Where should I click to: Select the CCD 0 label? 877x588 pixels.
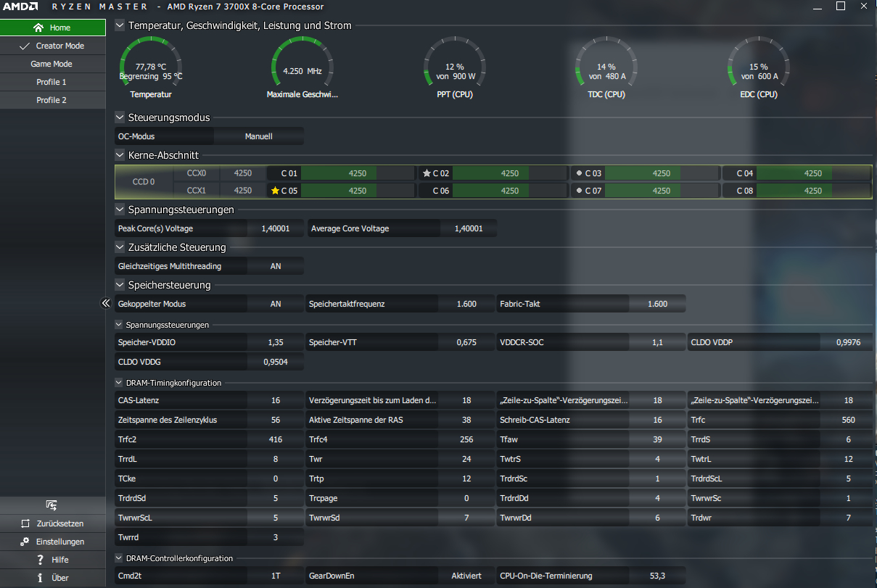pos(144,182)
